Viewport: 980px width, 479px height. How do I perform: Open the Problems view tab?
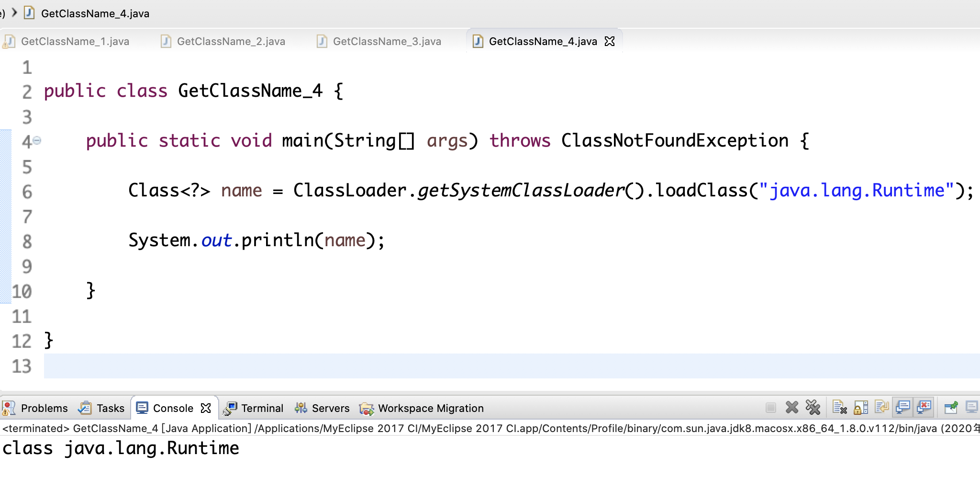pos(35,408)
